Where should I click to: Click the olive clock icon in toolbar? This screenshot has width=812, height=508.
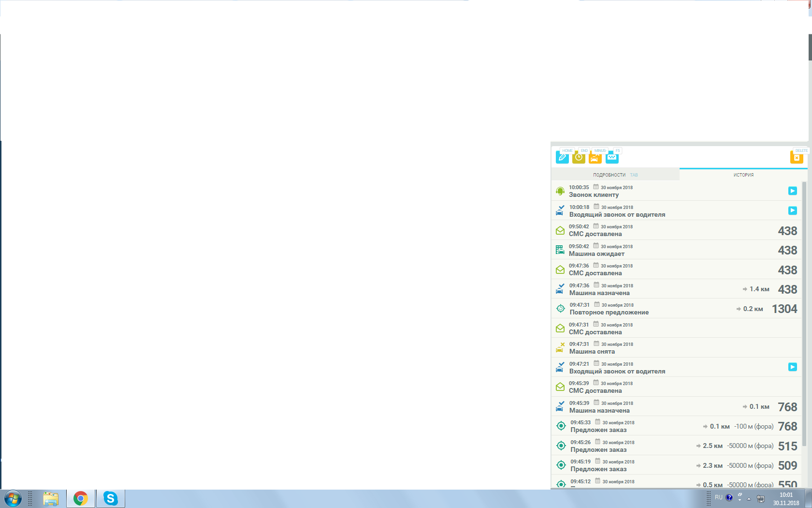579,157
